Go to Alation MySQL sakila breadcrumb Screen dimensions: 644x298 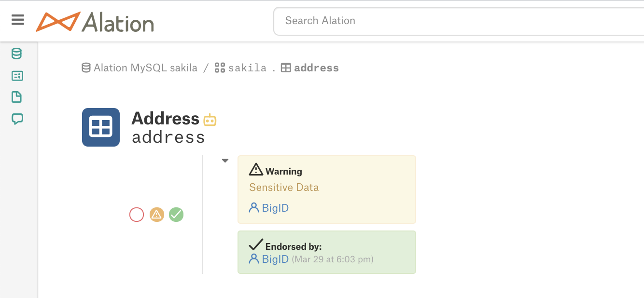coord(140,68)
